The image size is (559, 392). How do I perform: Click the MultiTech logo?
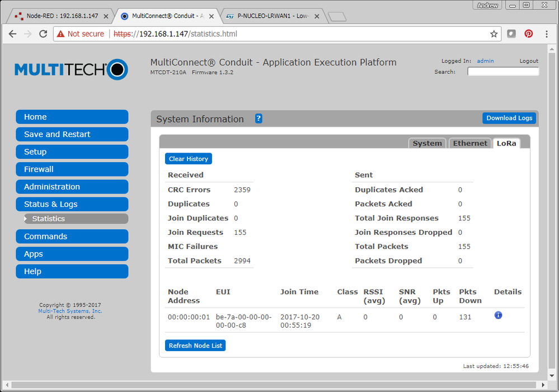coord(71,69)
